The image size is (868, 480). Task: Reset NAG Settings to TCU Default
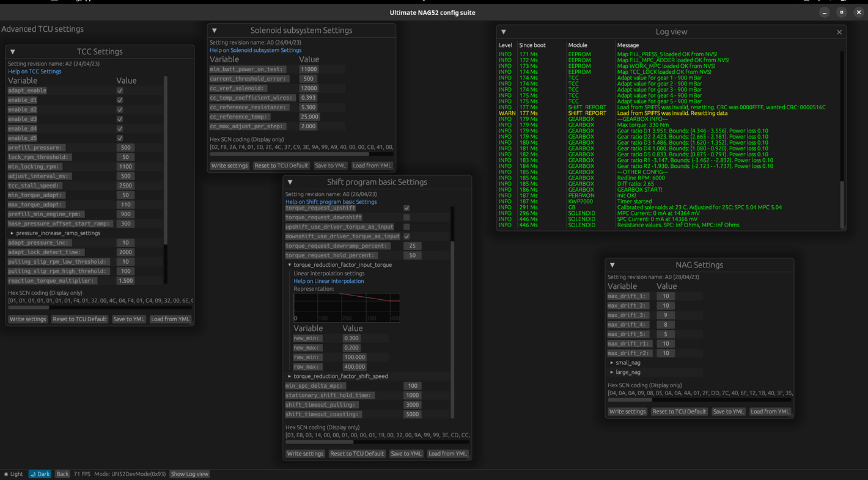(x=679, y=412)
